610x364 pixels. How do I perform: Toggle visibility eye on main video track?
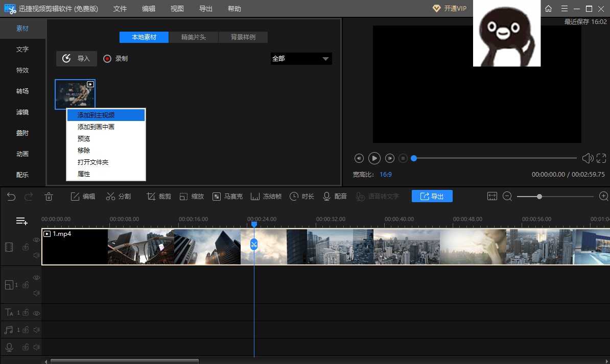click(x=36, y=239)
